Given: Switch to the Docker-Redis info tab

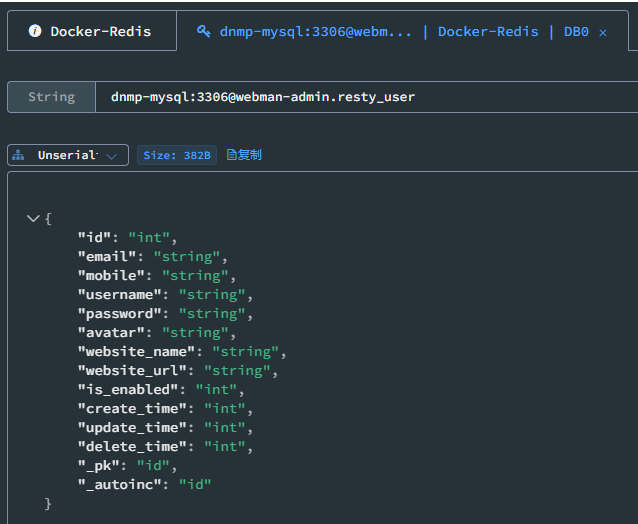Looking at the screenshot, I should click(x=92, y=31).
